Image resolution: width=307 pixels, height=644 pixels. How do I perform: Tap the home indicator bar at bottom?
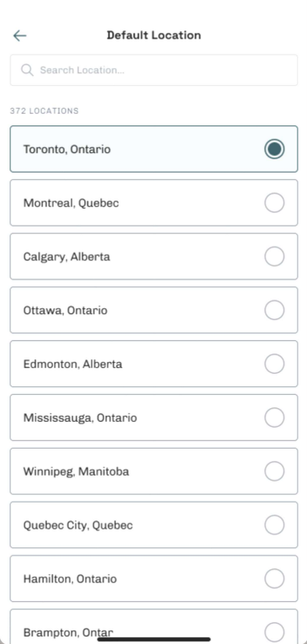[x=154, y=639]
